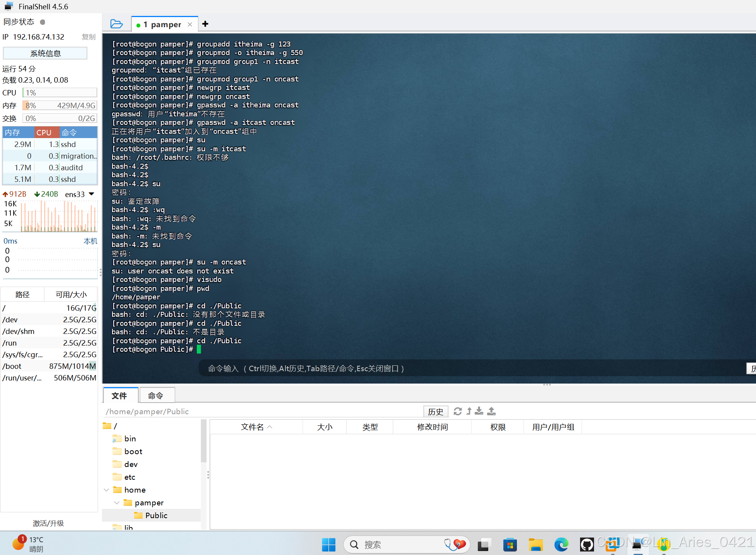Click 复制 to copy the IP
This screenshot has height=555, width=756.
[88, 37]
